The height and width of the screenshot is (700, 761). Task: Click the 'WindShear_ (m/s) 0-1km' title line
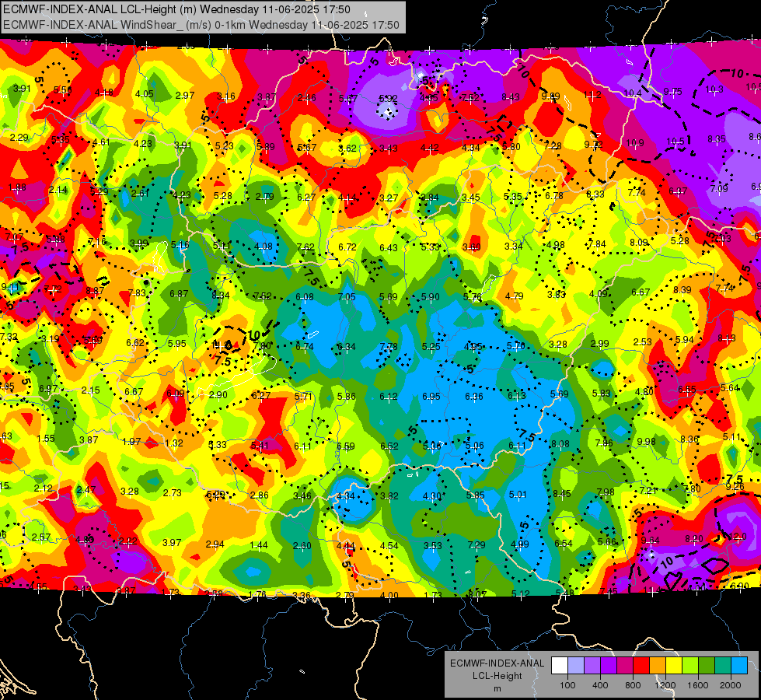pyautogui.click(x=201, y=25)
